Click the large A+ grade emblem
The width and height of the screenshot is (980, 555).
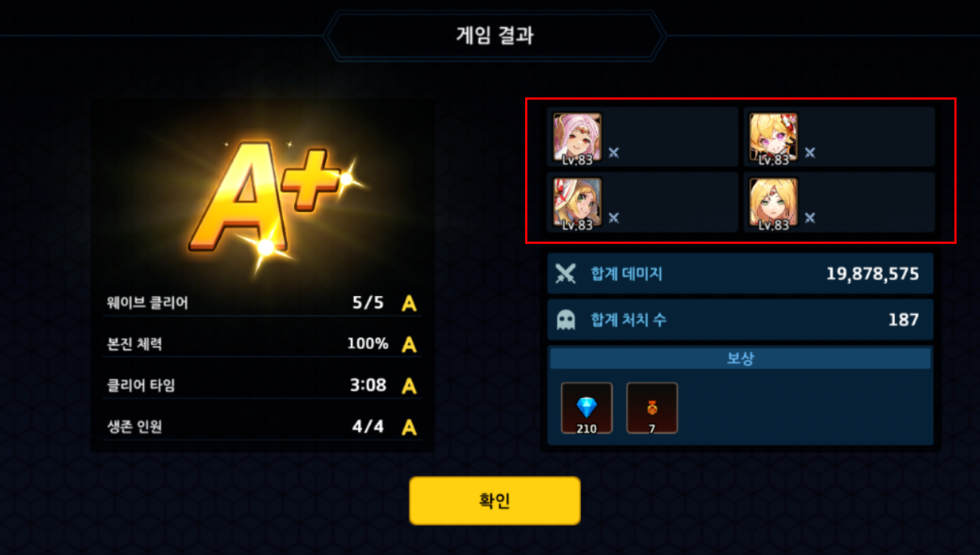(264, 196)
